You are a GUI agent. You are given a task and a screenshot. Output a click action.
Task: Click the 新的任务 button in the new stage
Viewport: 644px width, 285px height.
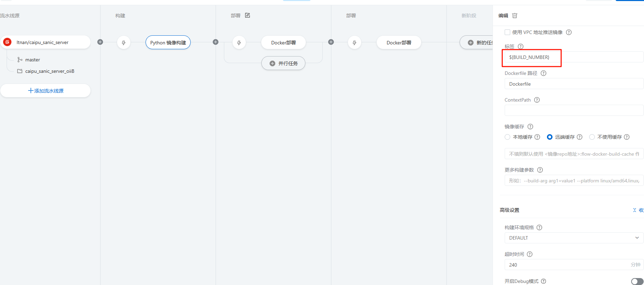pos(477,43)
